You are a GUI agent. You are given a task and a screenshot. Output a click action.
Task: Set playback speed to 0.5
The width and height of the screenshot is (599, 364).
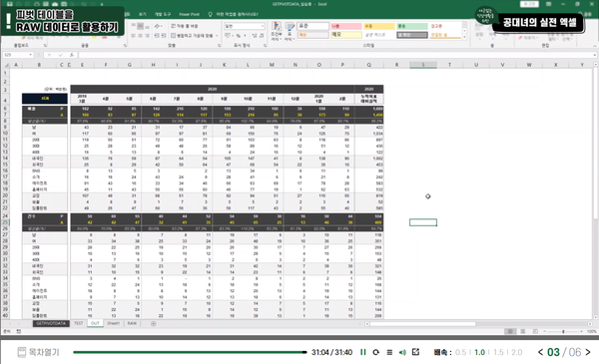click(x=460, y=352)
